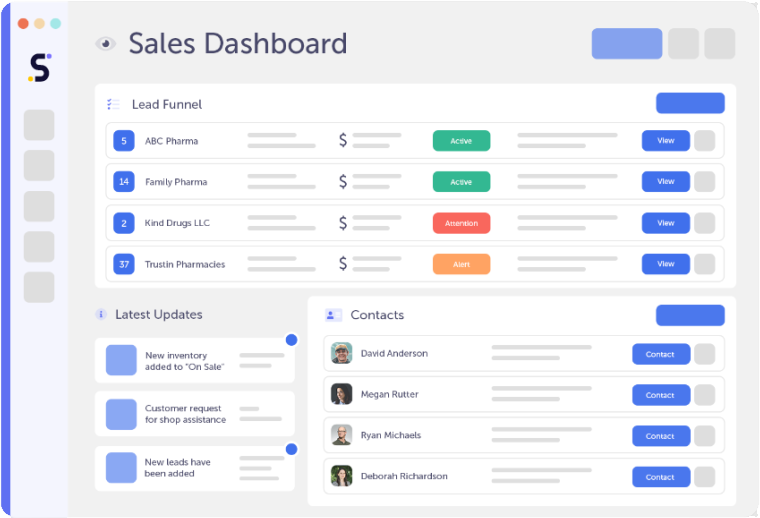The width and height of the screenshot is (760, 518).
Task: Click the Lead Funnel checklist icon
Action: click(113, 104)
